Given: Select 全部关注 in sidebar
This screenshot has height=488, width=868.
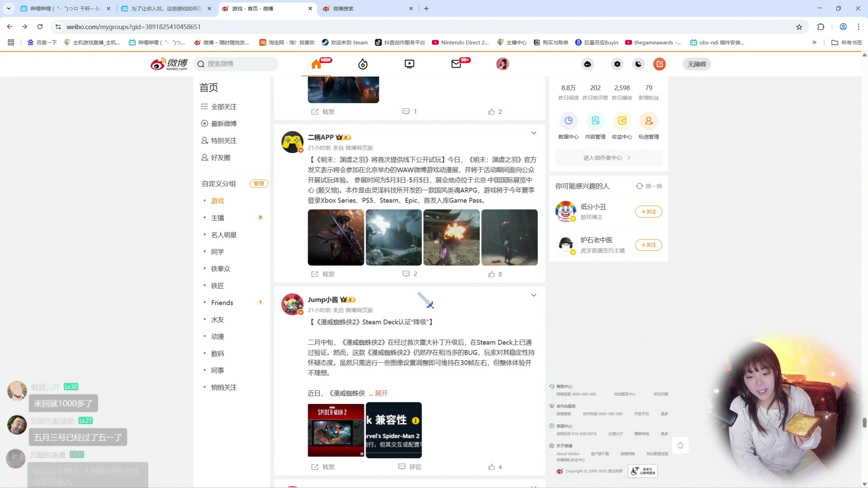Looking at the screenshot, I should tap(224, 107).
